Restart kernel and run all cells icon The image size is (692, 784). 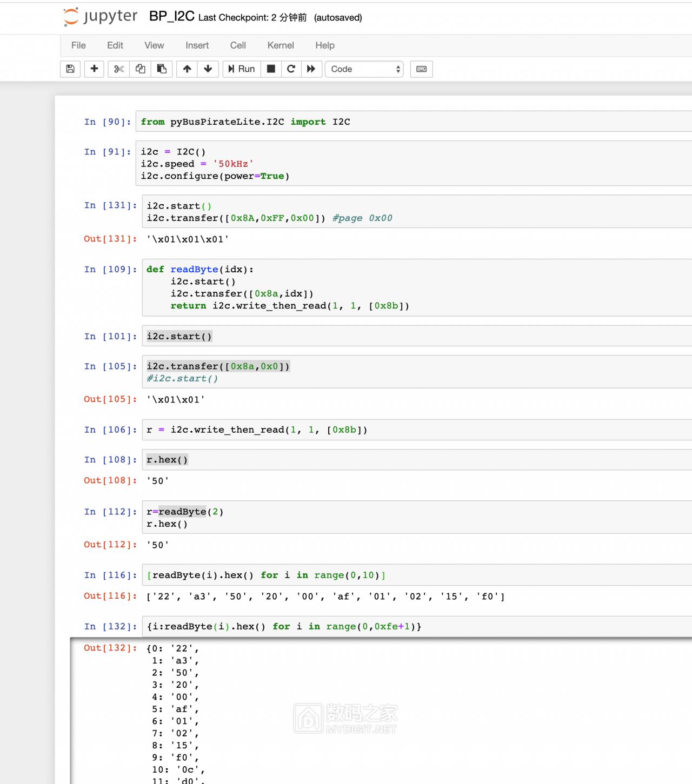(x=311, y=69)
